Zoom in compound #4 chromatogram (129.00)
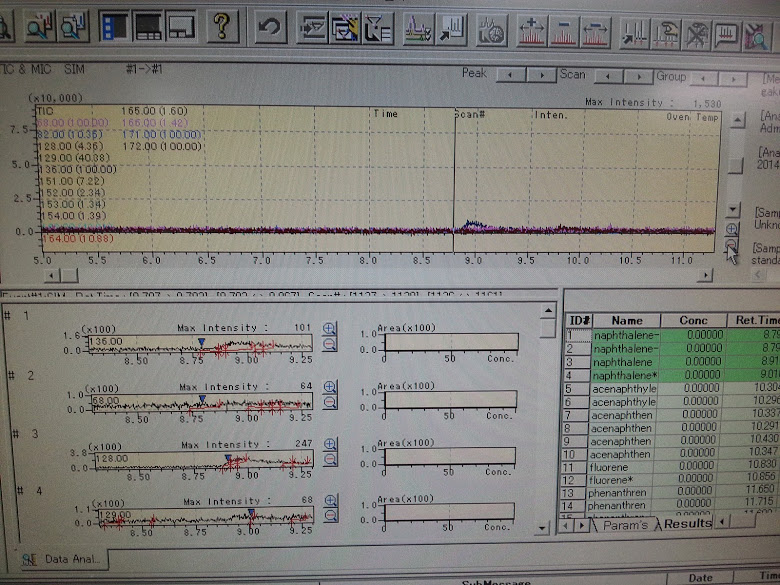Viewport: 780px width, 585px height. click(x=331, y=500)
